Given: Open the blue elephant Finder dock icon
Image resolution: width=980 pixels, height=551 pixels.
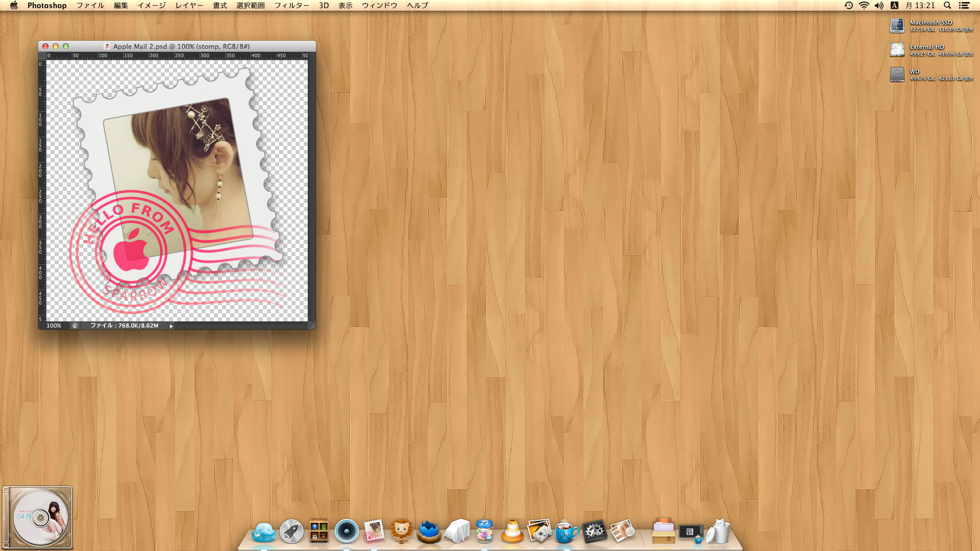Looking at the screenshot, I should click(x=264, y=532).
